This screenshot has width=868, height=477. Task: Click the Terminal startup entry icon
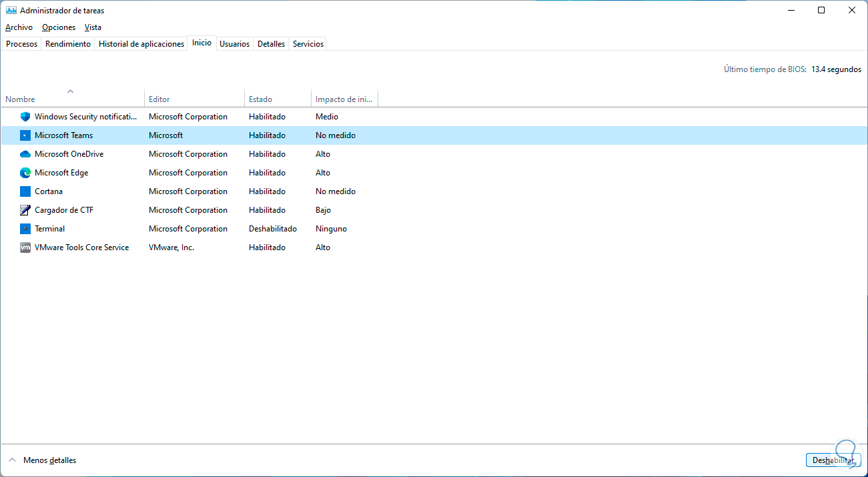25,229
